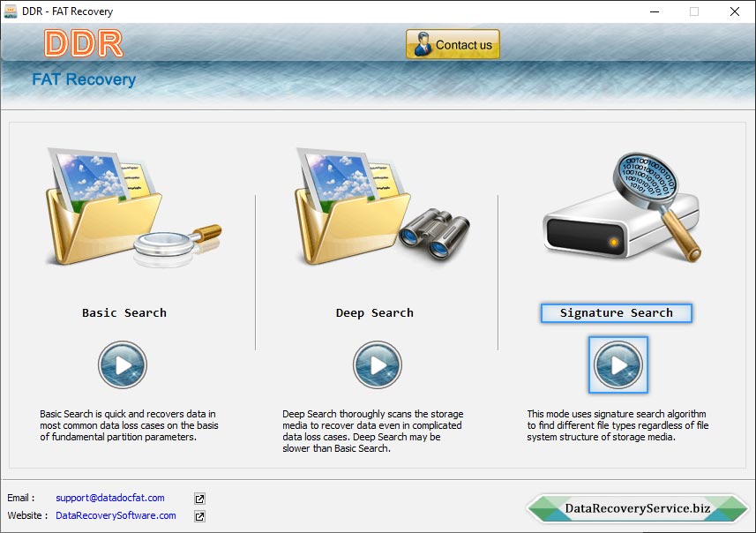Click the DDR logo in the header
756x533 pixels.
(84, 44)
